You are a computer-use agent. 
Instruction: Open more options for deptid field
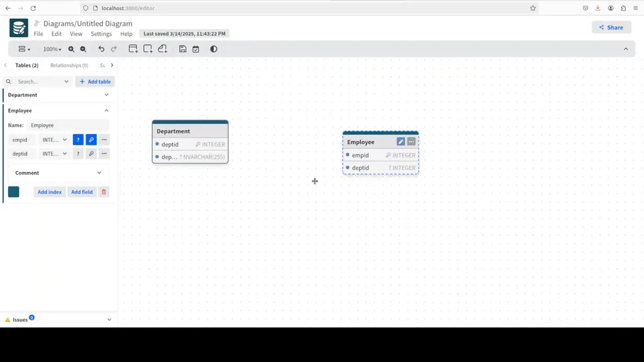pos(104,153)
